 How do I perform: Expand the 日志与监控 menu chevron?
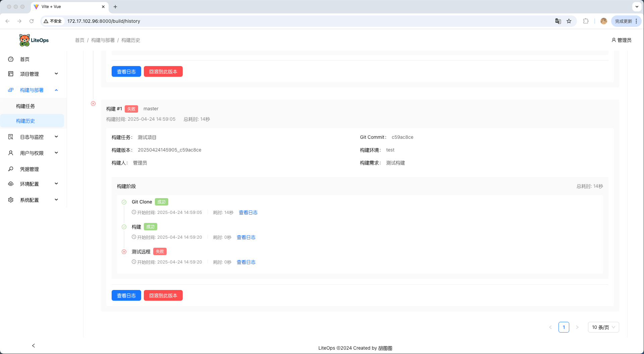(56, 137)
